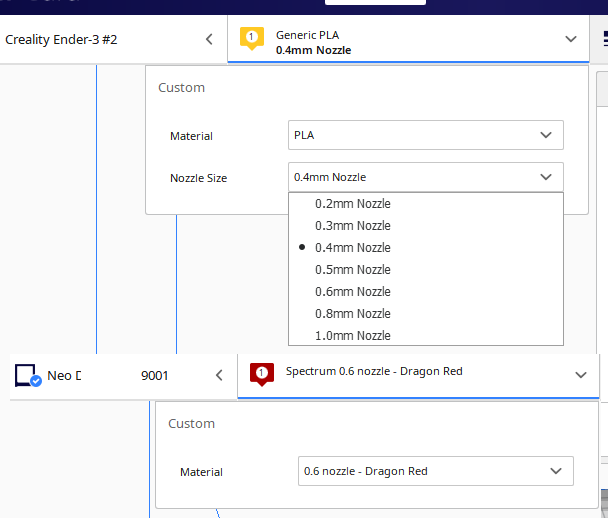
Task: Click the Generic PLA 0.4mm Nozzle tab
Action: (408, 39)
